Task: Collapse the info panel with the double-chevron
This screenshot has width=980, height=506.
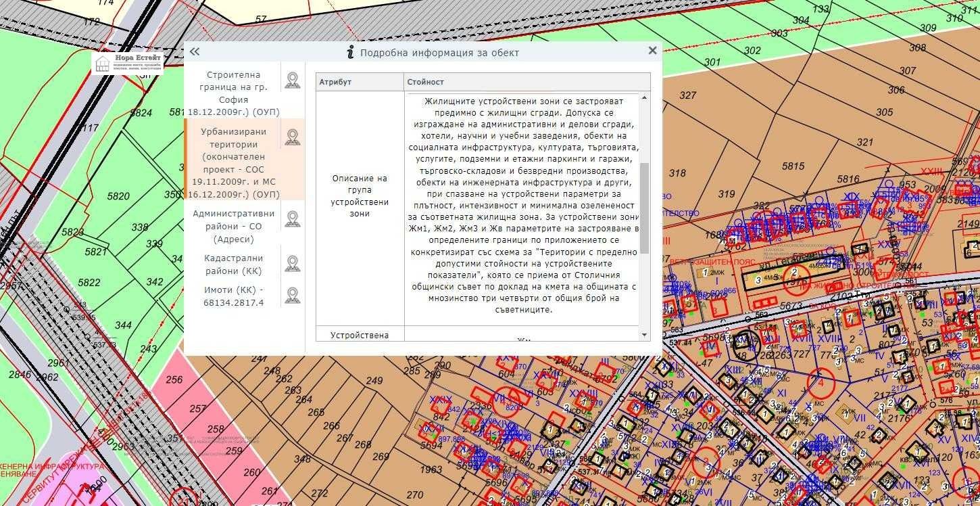Action: point(195,51)
